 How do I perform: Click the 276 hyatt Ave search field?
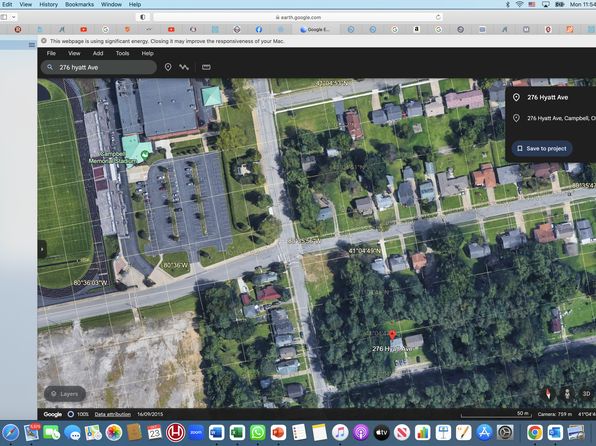click(99, 67)
